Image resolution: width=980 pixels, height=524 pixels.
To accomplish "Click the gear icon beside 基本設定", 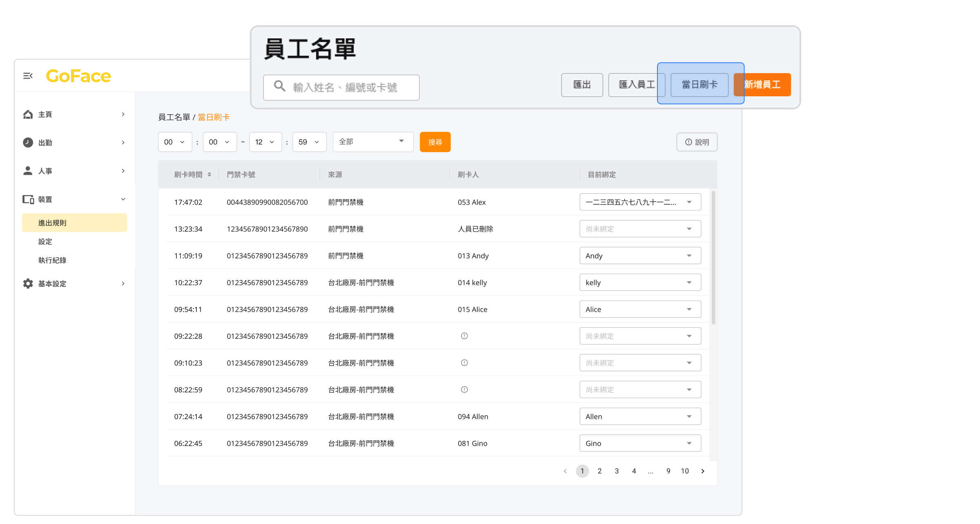I will [28, 284].
